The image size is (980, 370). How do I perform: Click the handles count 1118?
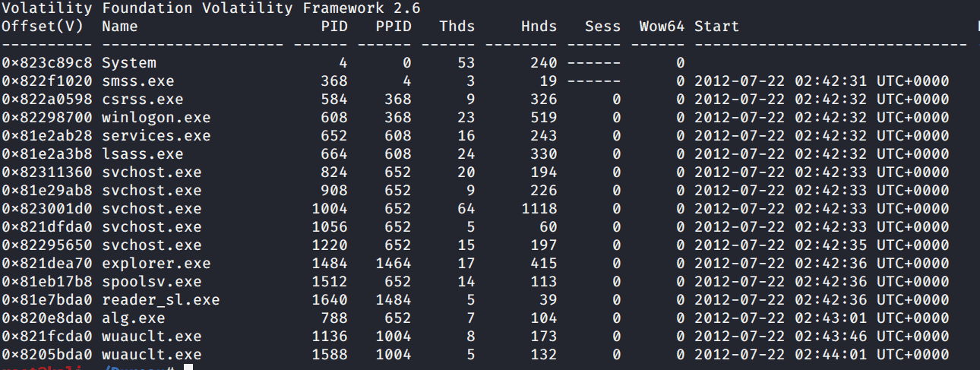tap(539, 209)
